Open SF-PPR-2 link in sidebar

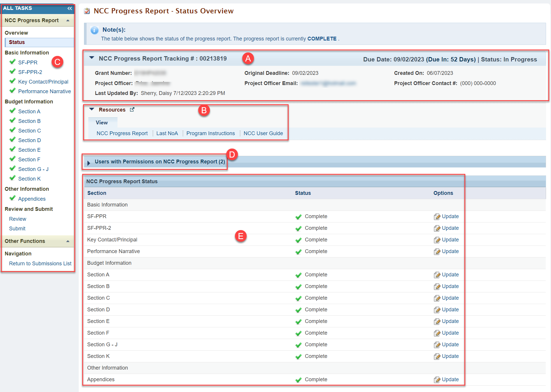(x=30, y=72)
